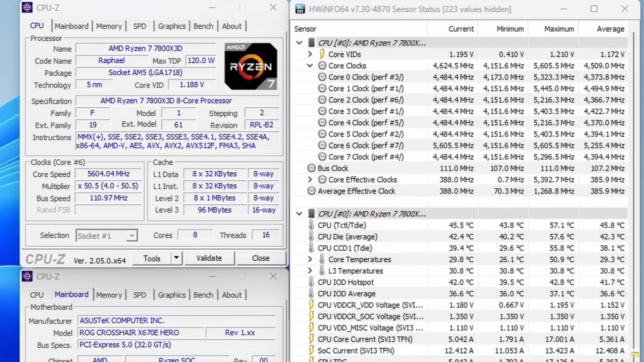The width and height of the screenshot is (644, 362).
Task: Click the AMD Ryzen 7 logo image
Action: tap(251, 66)
